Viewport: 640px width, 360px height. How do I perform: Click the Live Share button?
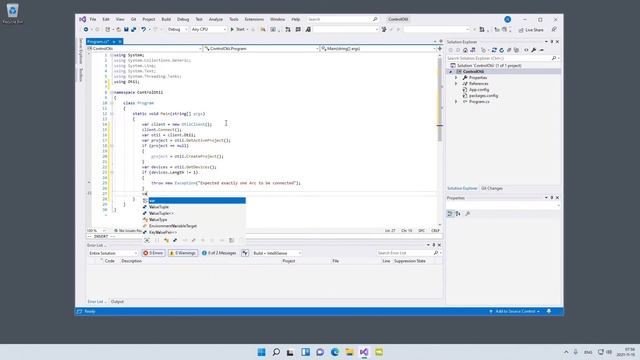531,30
